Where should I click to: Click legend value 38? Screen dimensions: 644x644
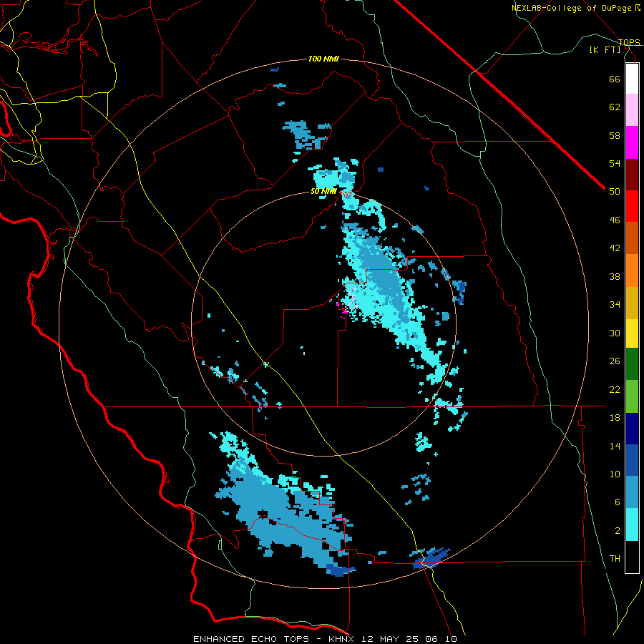click(x=615, y=276)
